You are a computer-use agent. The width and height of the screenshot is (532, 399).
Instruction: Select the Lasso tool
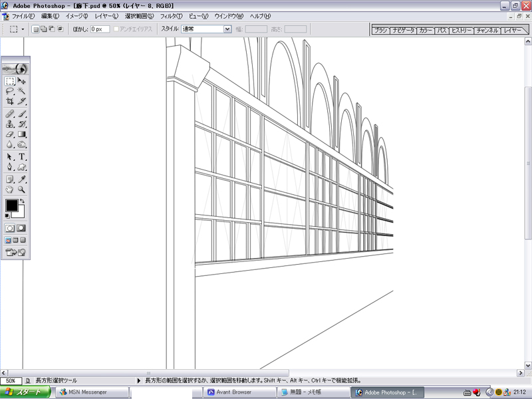[x=10, y=91]
